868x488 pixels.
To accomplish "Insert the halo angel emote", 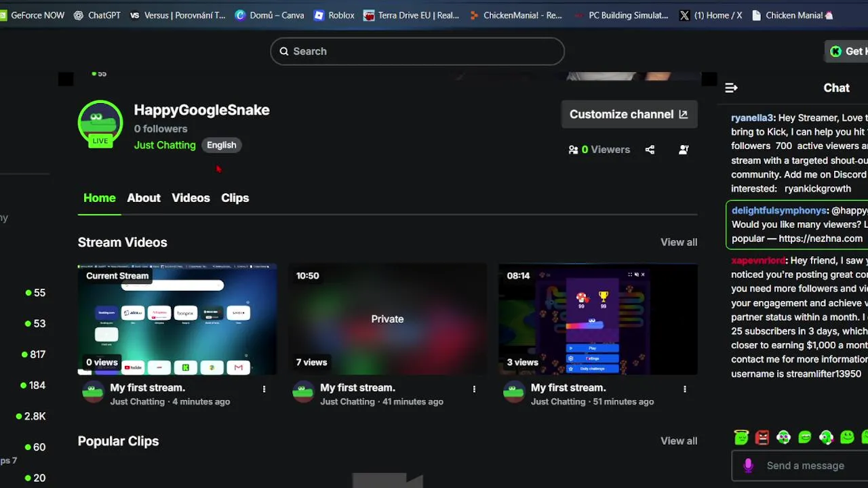I will (741, 437).
